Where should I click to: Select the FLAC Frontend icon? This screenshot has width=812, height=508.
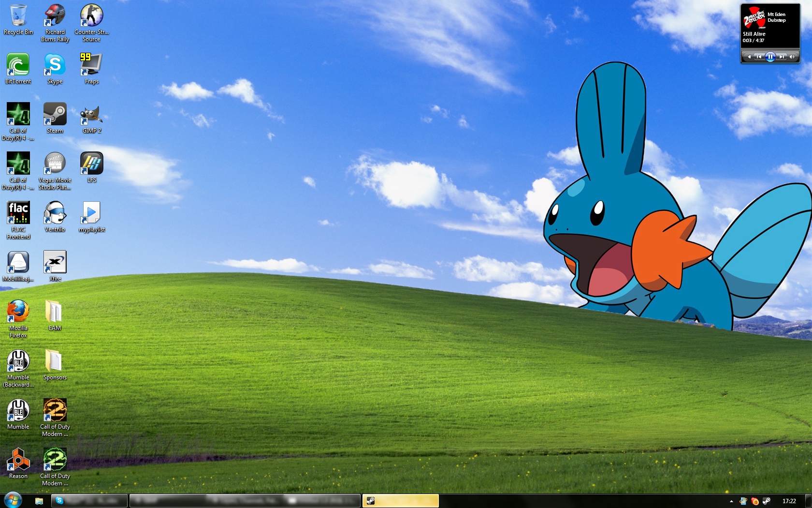tap(18, 220)
